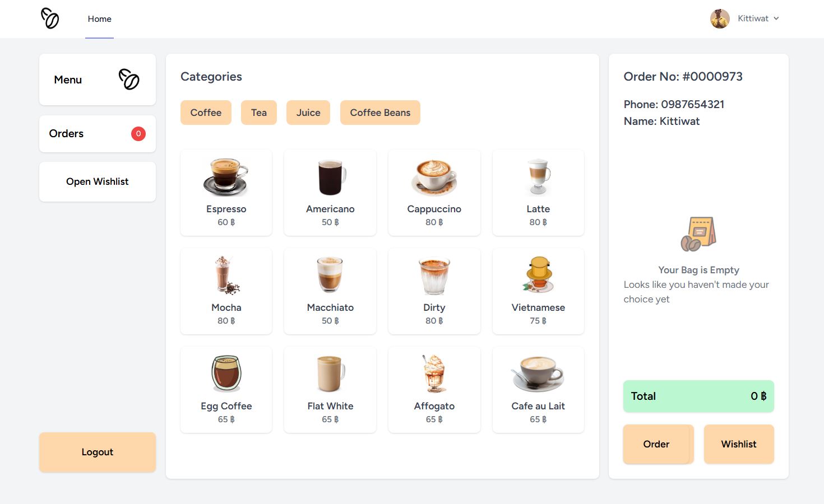Open the Kittiwat account dropdown chevron
This screenshot has width=824, height=504.
coord(777,18)
